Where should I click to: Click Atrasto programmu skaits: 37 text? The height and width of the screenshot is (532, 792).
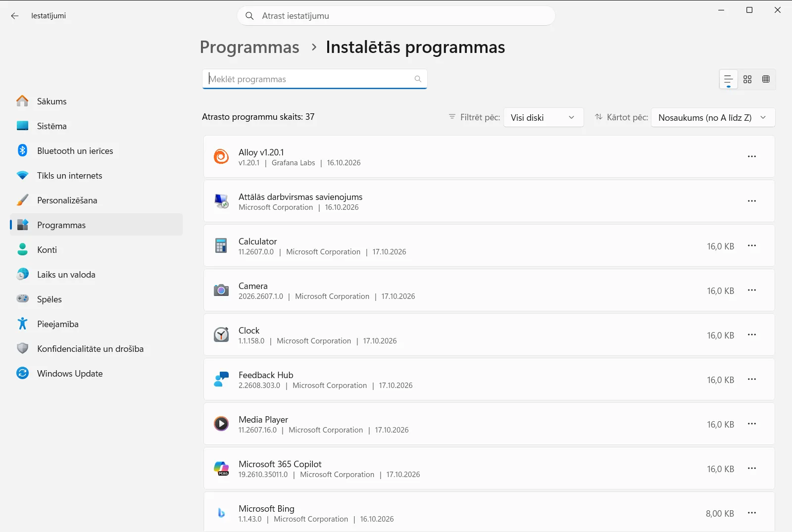click(258, 117)
